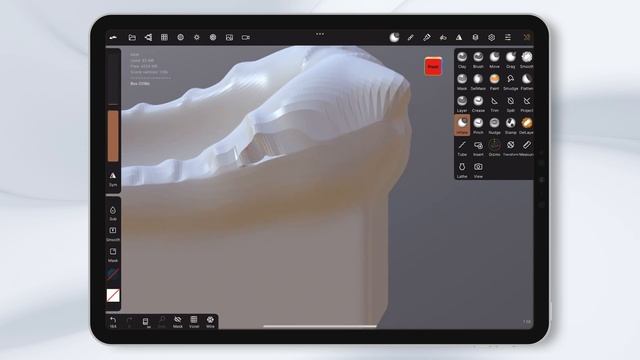Screen dimensions: 640x360
Task: Toggle the tool panel with highlighted top-right icon
Action: coord(527,37)
